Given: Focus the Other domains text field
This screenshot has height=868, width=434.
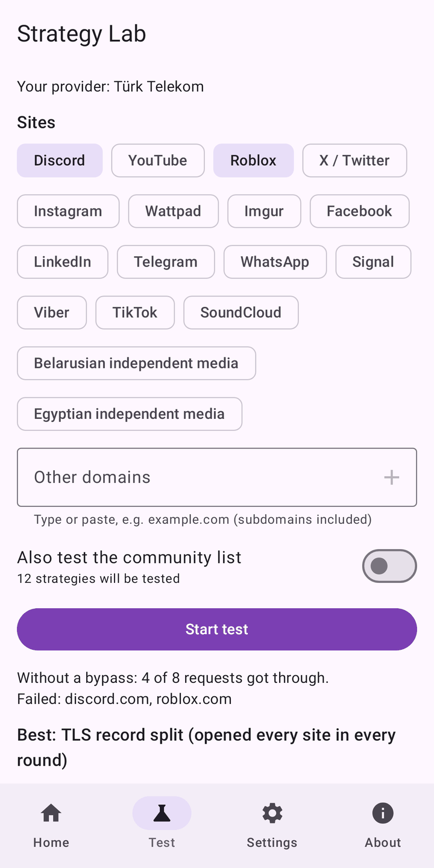Looking at the screenshot, I should tap(217, 477).
